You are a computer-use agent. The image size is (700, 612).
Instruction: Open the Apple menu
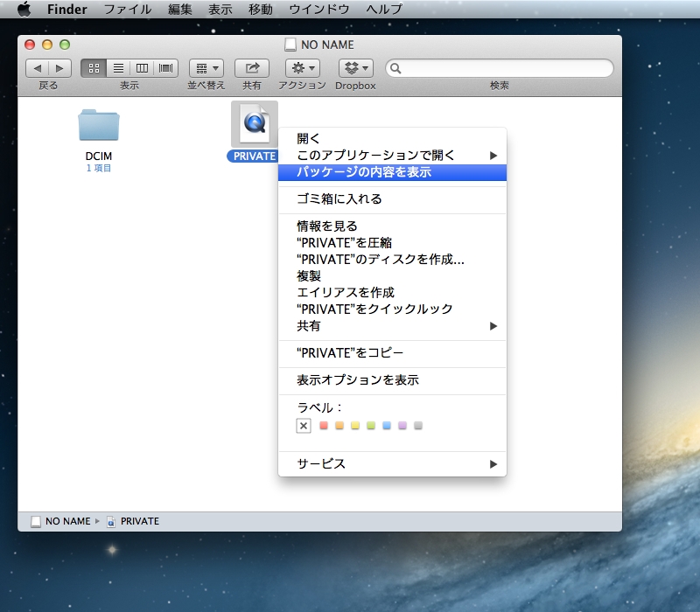24,9
